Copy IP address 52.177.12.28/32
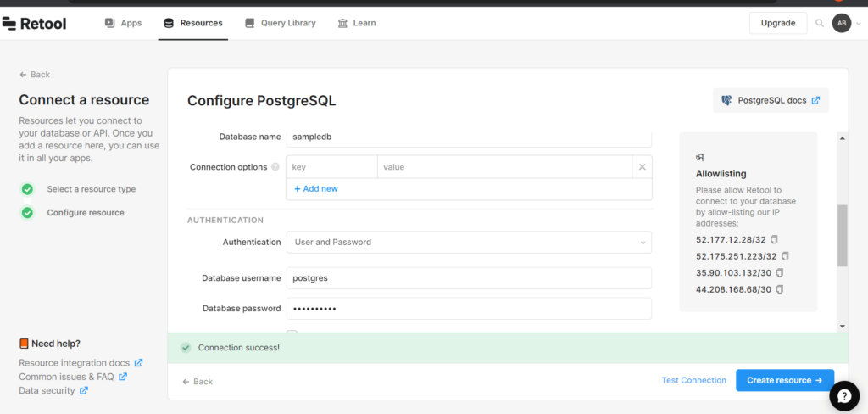The height and width of the screenshot is (414, 868). point(775,239)
